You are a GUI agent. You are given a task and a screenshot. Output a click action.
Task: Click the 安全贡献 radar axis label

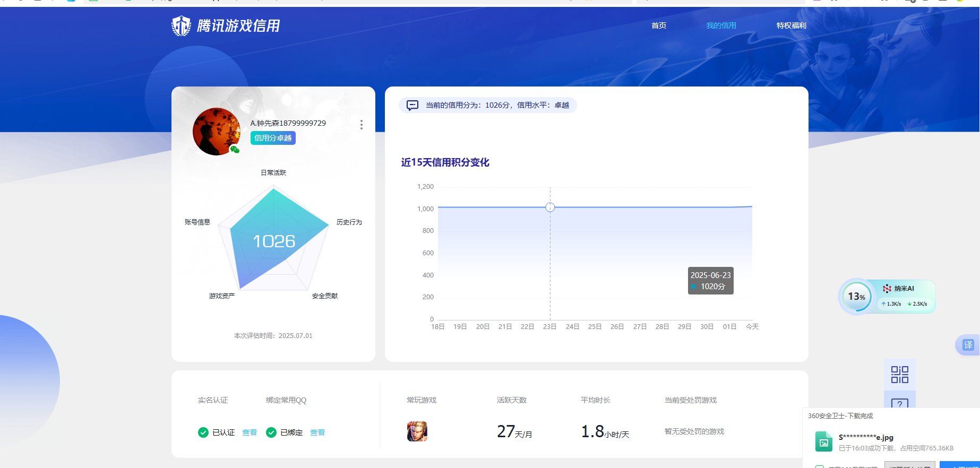(325, 296)
